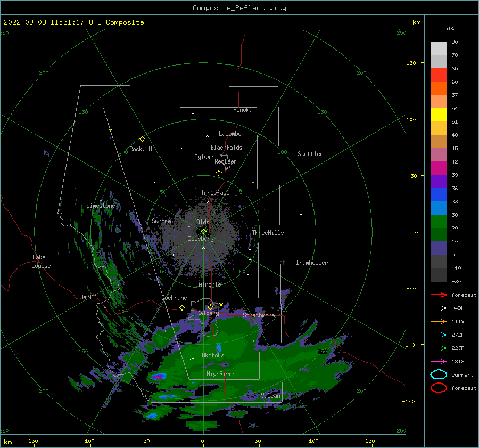This screenshot has height=448, width=479.
Task: Select the 80 dBZ color swatch
Action: coord(439,48)
